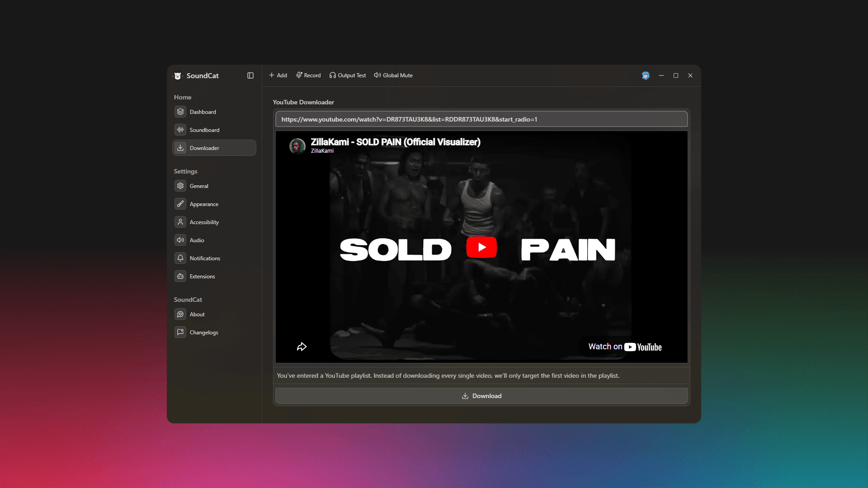The image size is (868, 488).
Task: Click the Add toolbar button
Action: coord(278,75)
